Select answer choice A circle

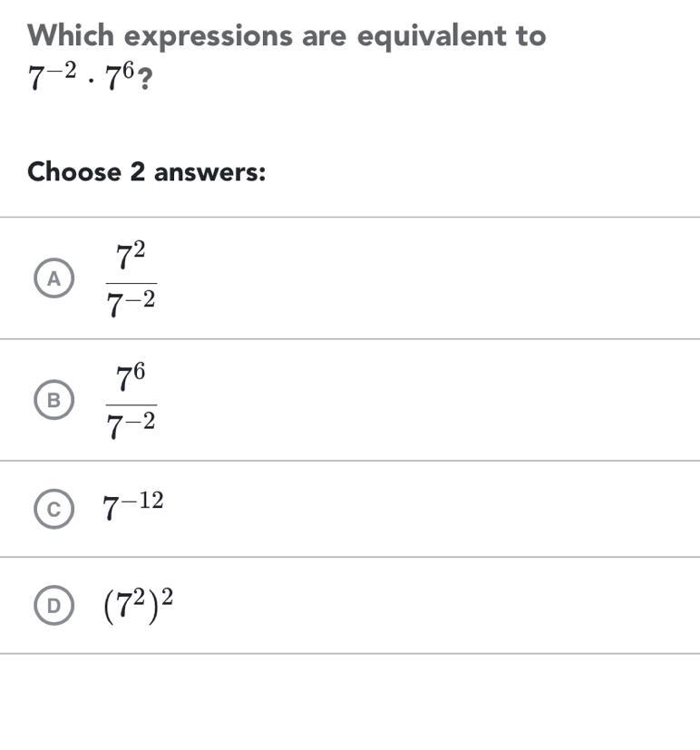tap(53, 278)
